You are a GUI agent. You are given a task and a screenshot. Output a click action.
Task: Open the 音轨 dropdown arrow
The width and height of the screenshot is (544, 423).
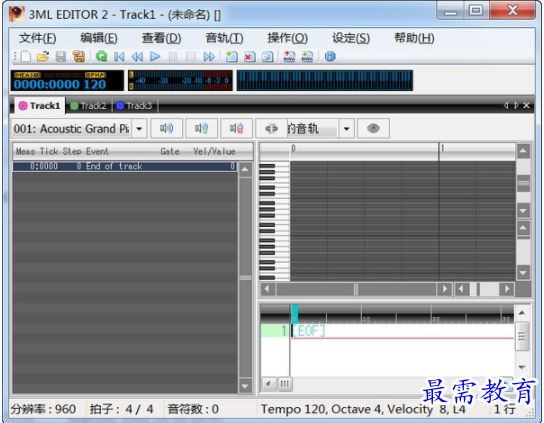(x=346, y=128)
